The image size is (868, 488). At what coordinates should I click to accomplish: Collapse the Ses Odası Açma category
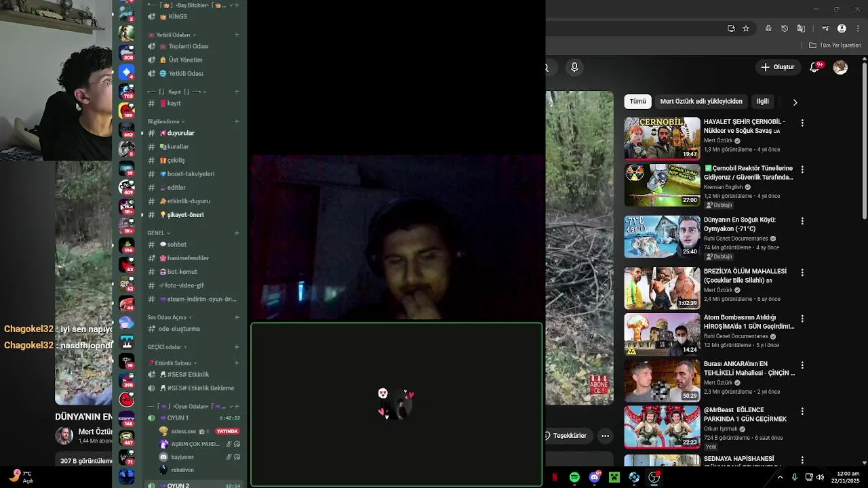170,317
